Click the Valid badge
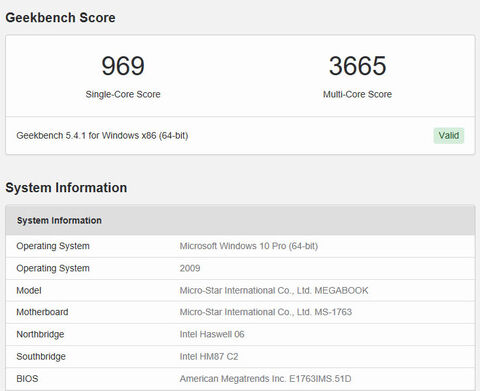The image size is (480, 391). pos(448,136)
